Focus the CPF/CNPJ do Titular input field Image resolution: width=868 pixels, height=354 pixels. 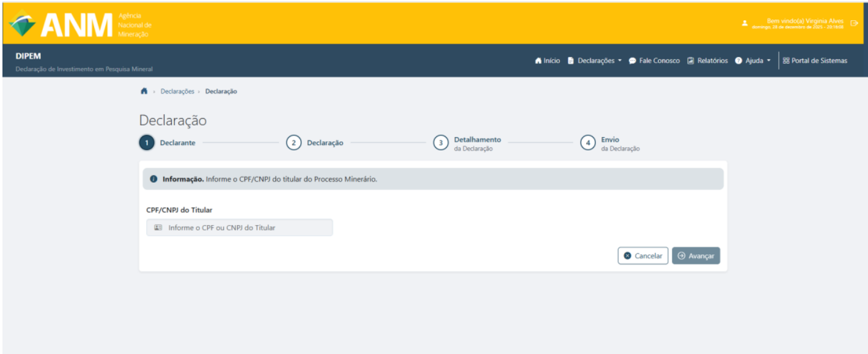point(245,227)
